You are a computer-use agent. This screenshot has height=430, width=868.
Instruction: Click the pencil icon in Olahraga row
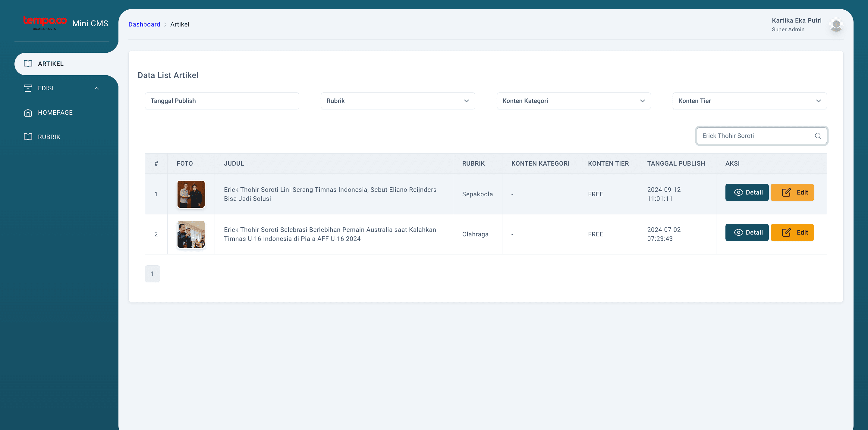click(x=786, y=232)
